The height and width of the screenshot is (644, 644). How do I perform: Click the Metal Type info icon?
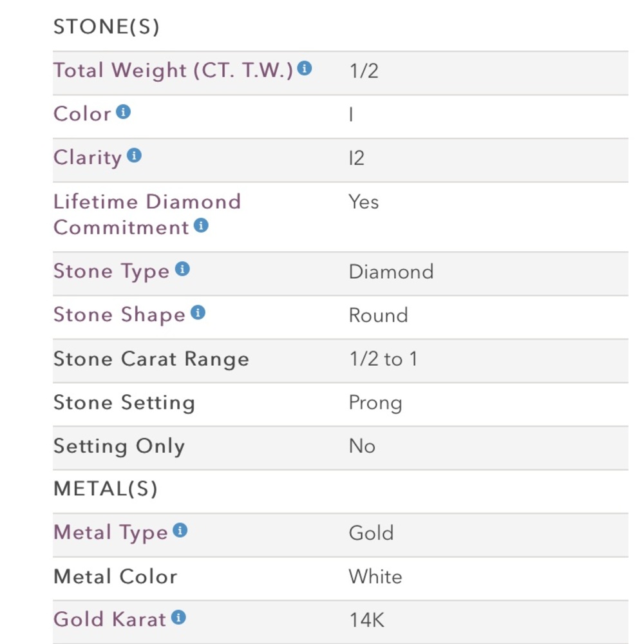(180, 531)
